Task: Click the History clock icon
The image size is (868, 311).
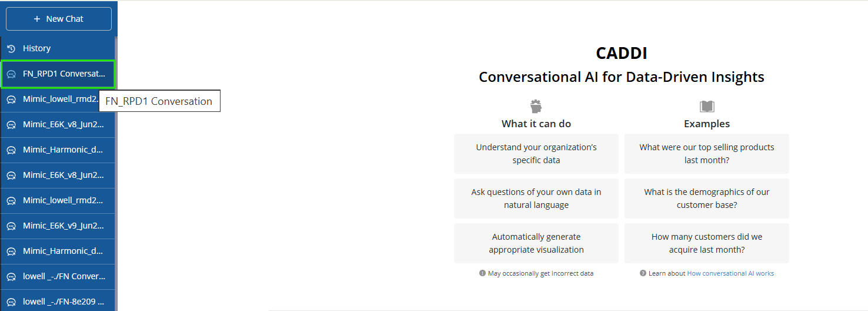Action: click(x=11, y=48)
